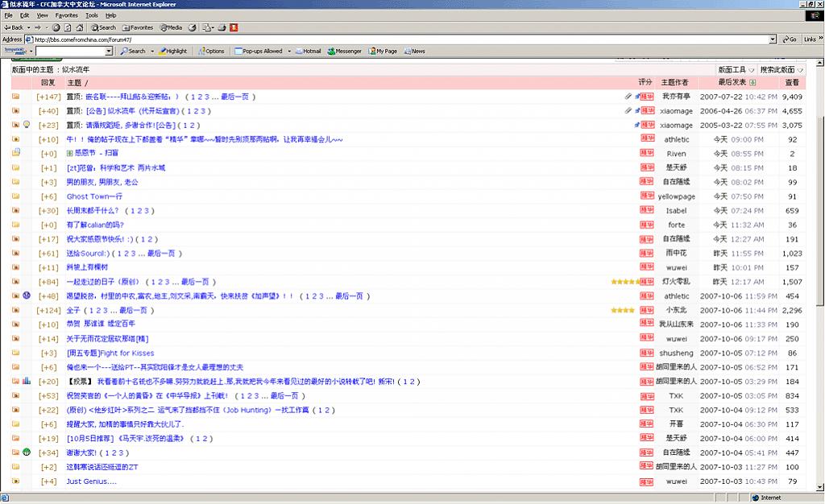Open the Options toolbar button

click(211, 51)
